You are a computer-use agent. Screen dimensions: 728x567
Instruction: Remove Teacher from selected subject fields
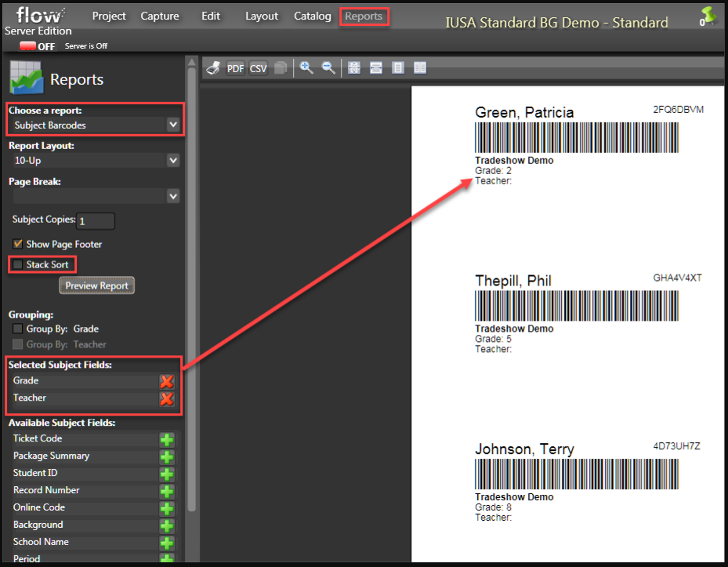click(165, 398)
